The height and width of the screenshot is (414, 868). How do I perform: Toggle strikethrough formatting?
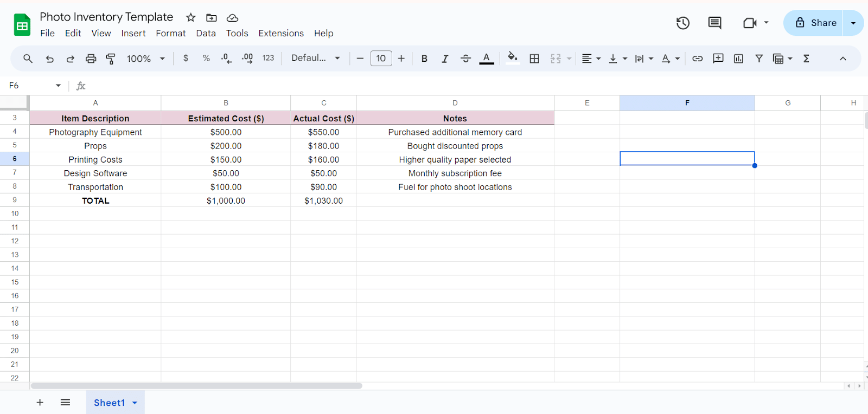465,59
